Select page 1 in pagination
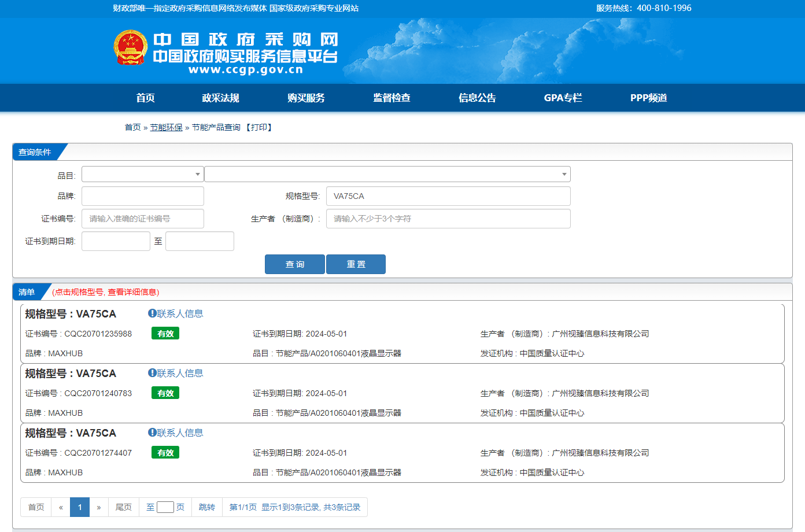805x532 pixels. tap(80, 507)
